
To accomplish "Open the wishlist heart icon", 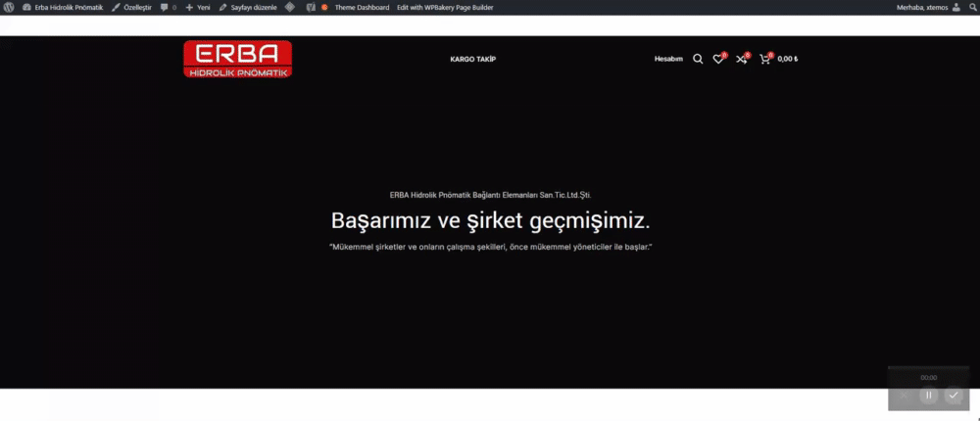I will click(718, 60).
